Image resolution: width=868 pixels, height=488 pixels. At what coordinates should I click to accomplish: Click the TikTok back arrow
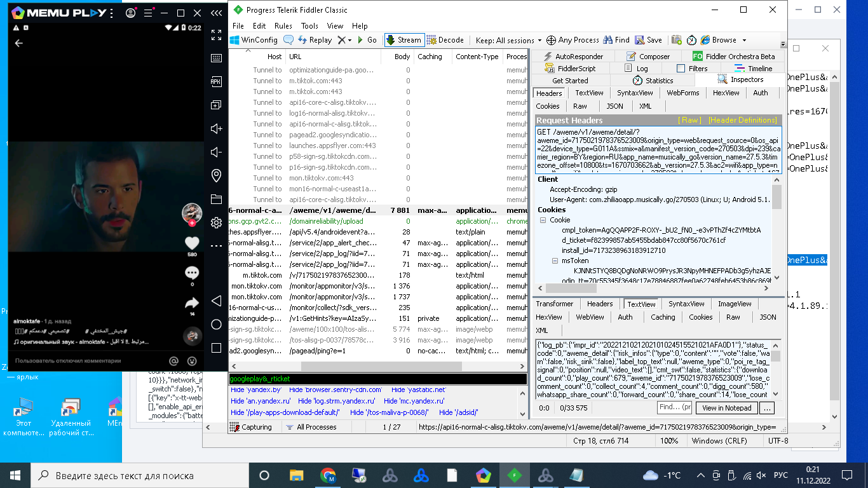pos(19,43)
